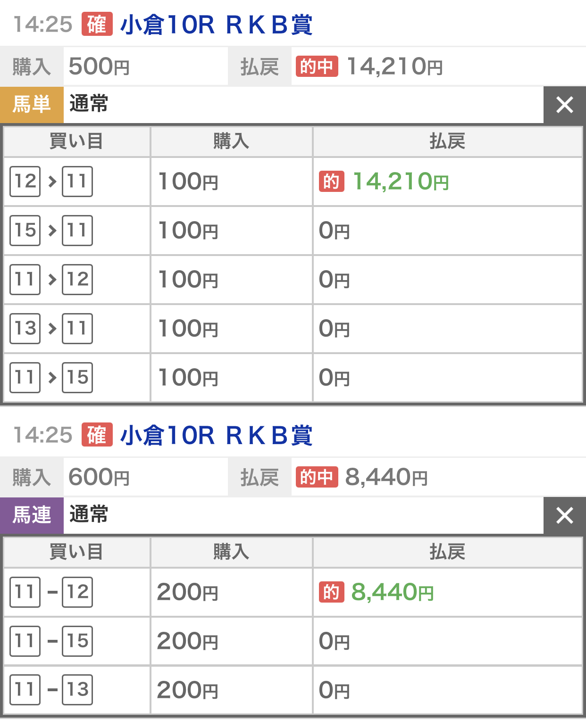The height and width of the screenshot is (728, 586).
Task: Select the 13>11 combination row
Action: pos(293,329)
